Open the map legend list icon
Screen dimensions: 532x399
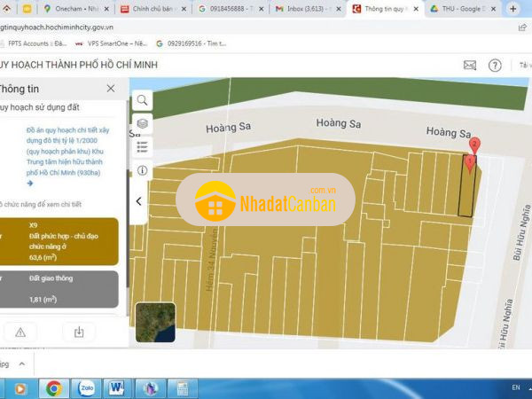[142, 146]
